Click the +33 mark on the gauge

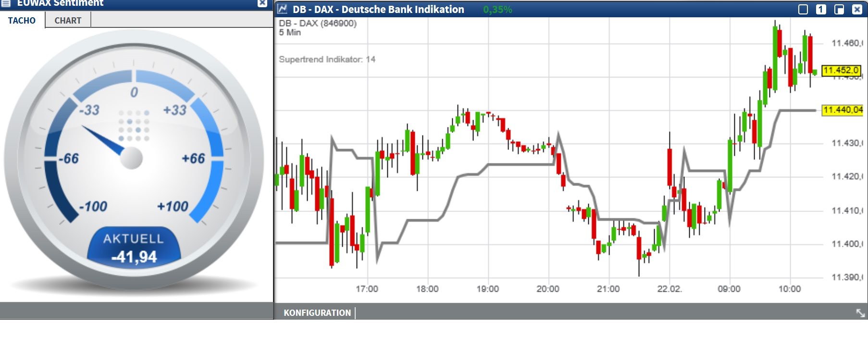[174, 110]
